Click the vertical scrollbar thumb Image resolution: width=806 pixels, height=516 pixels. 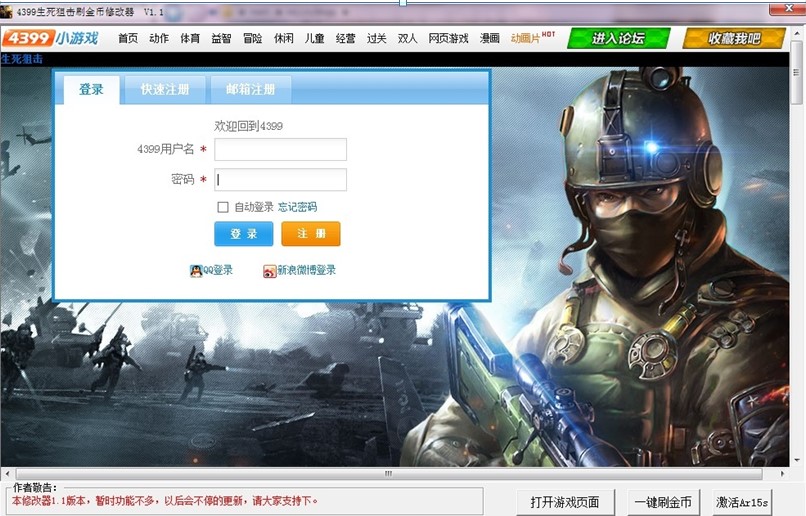[x=797, y=72]
